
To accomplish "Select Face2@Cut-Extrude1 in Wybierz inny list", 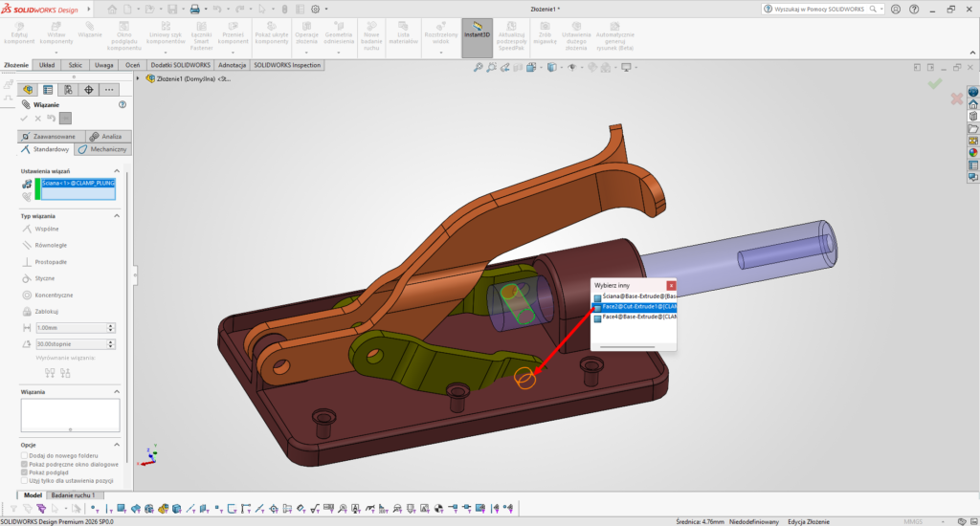I will pos(634,307).
